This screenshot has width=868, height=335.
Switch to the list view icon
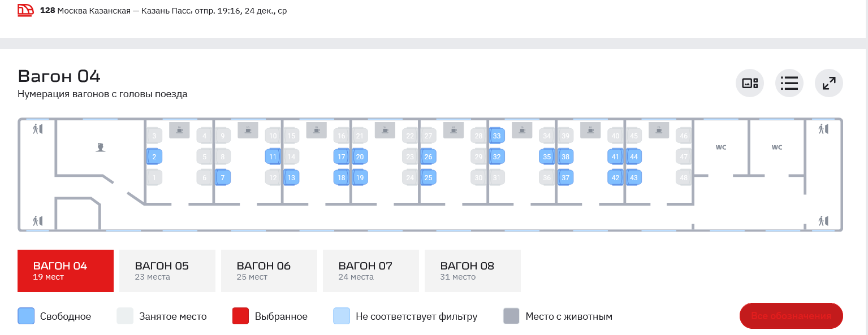[x=789, y=84]
